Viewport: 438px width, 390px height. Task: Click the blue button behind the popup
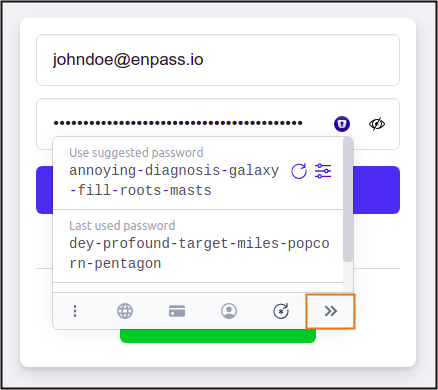click(x=377, y=190)
